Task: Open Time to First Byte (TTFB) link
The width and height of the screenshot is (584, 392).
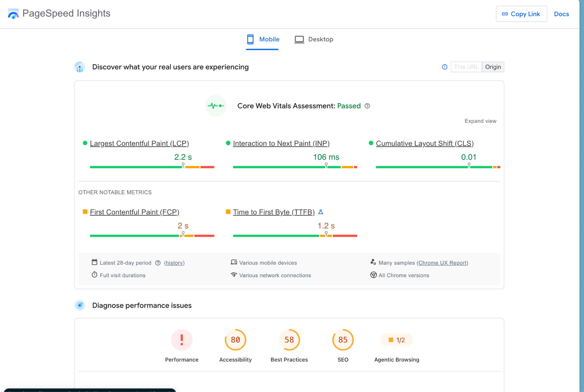Action: [274, 212]
